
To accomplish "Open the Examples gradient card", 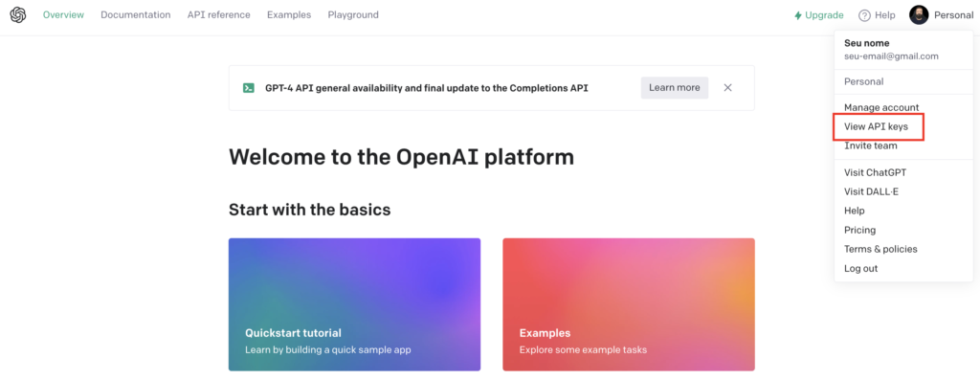I will click(x=629, y=304).
